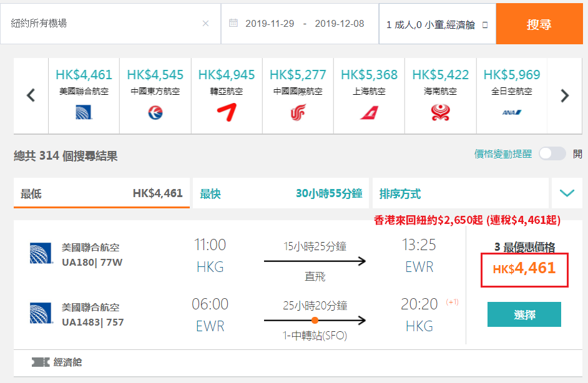
Task: Open passenger and cabin class dropdown
Action: point(437,24)
